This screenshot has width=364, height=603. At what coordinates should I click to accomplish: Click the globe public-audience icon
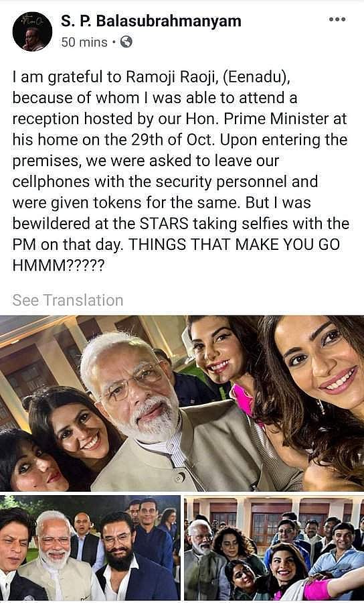pyautogui.click(x=126, y=42)
